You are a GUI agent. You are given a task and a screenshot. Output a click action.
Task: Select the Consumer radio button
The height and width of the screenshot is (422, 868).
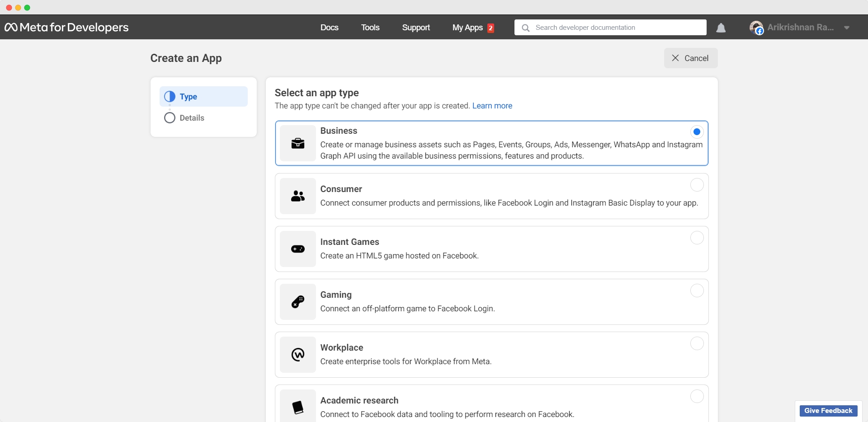697,185
